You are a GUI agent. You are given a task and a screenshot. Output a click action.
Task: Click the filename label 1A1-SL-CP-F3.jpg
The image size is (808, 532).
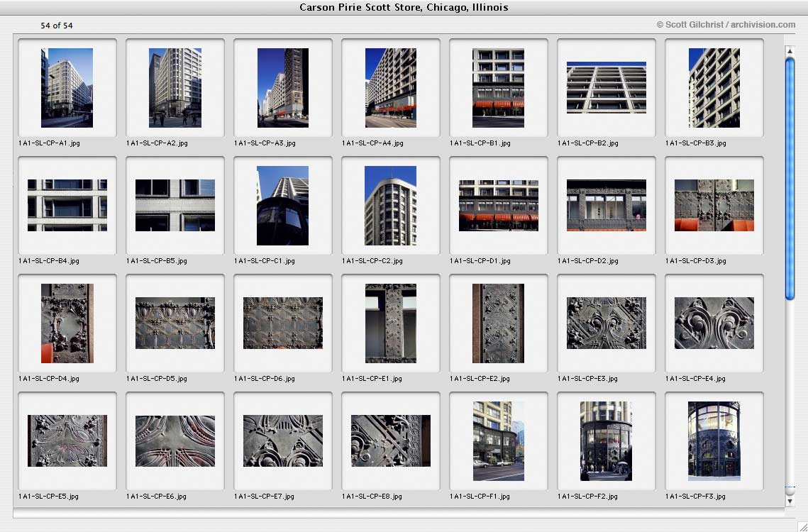click(x=696, y=497)
